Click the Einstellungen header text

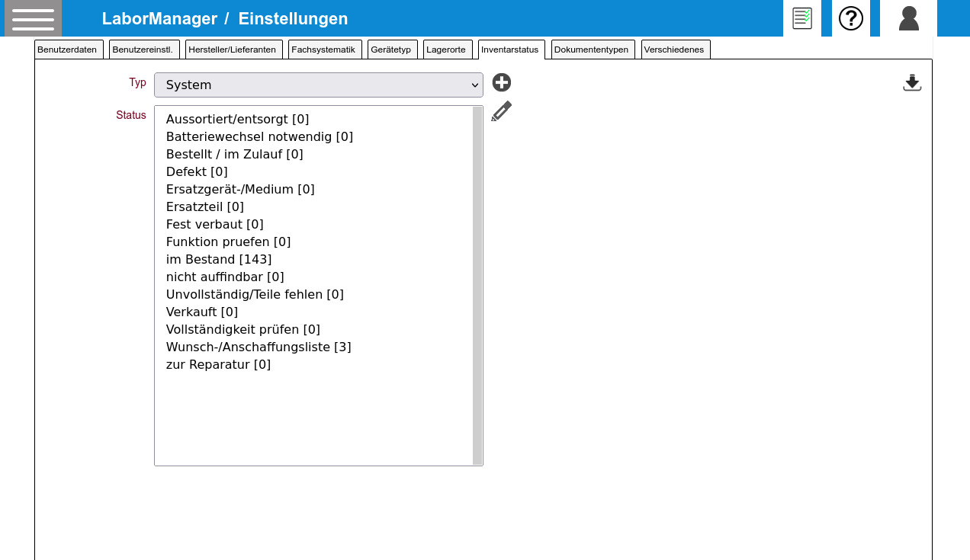coord(293,19)
